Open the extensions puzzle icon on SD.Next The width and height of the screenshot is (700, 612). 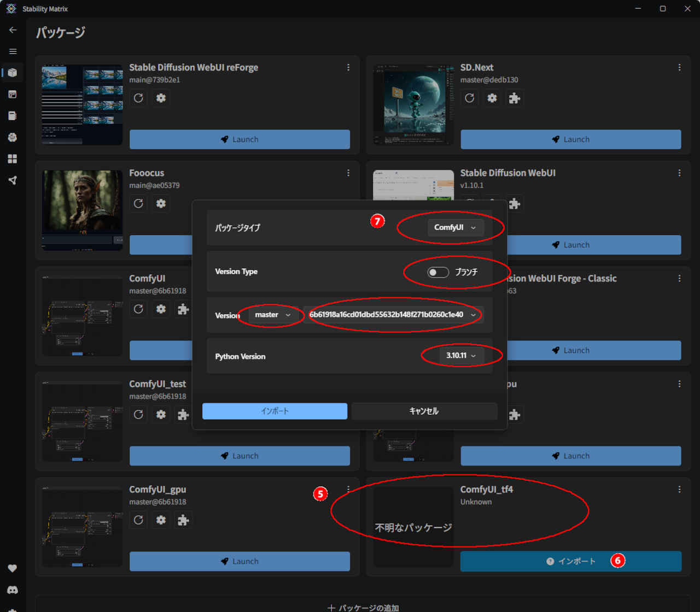(515, 98)
